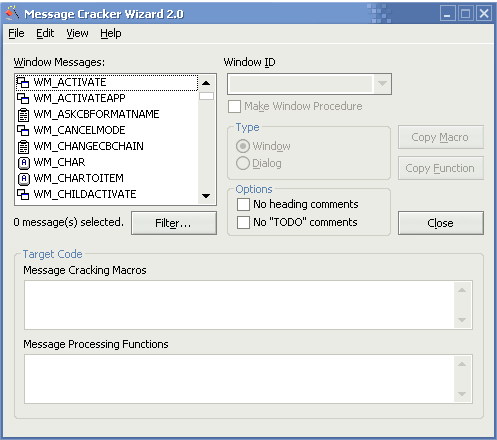The image size is (497, 440).
Task: Open the View menu
Action: pos(77,33)
